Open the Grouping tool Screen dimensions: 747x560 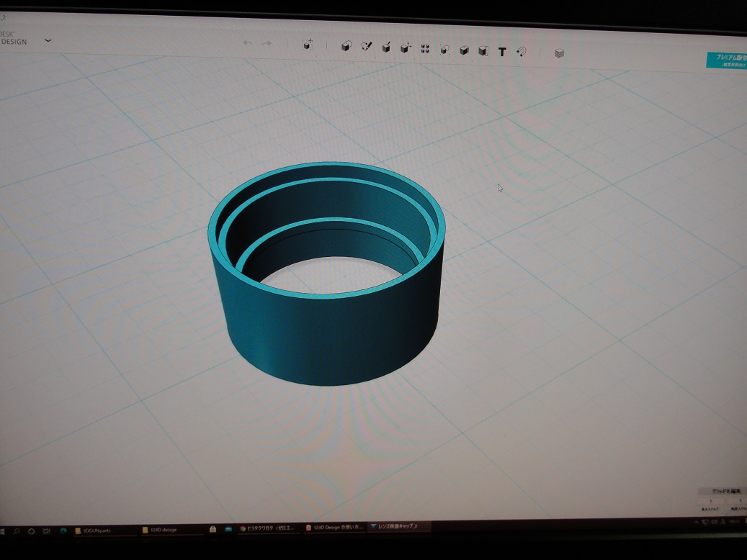pos(444,50)
